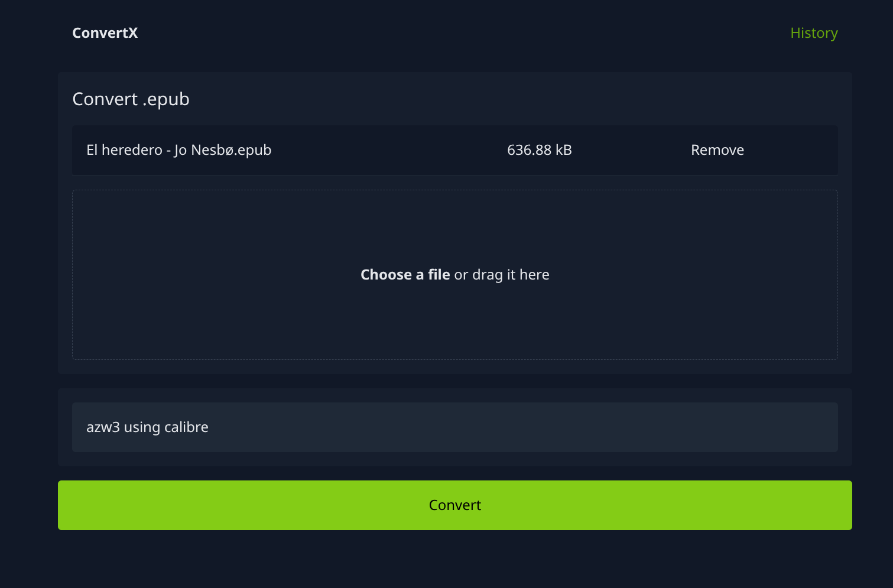Click the word 'El' starting the filename
893x588 pixels.
[92, 150]
